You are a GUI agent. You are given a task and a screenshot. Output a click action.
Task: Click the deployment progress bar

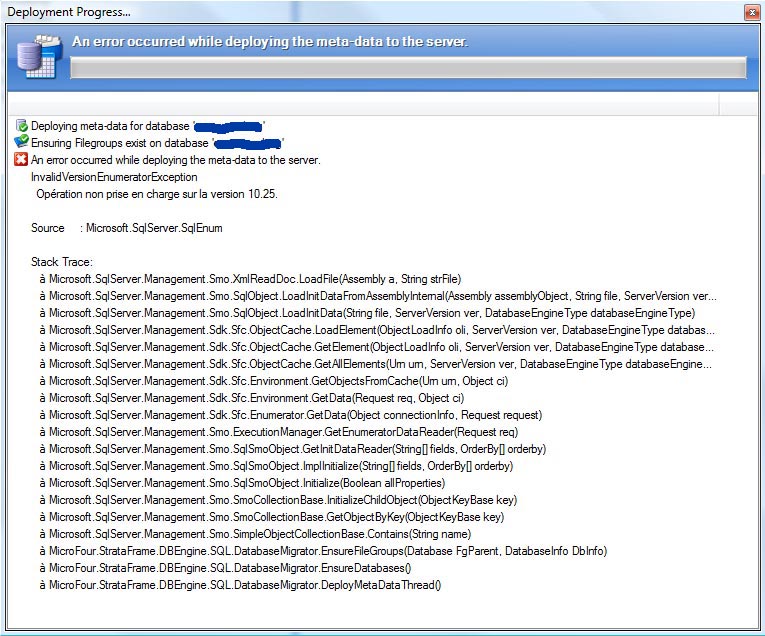(x=406, y=68)
